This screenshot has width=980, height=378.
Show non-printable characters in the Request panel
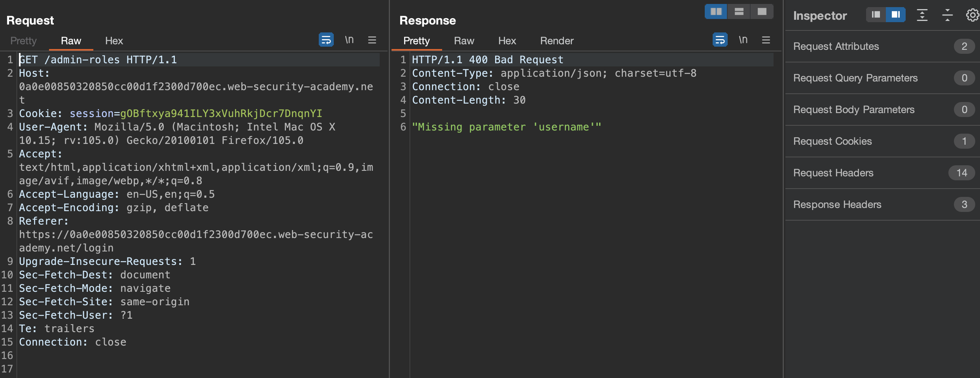(x=349, y=40)
